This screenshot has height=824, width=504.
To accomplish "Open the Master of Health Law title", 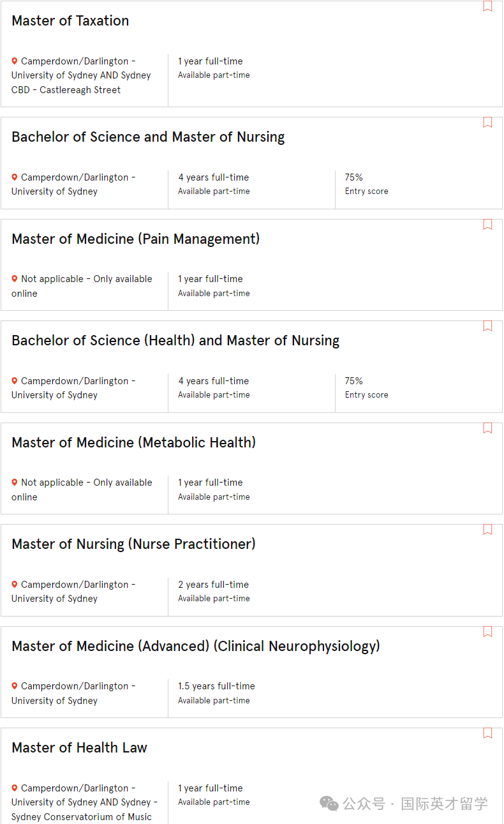I will tap(79, 747).
